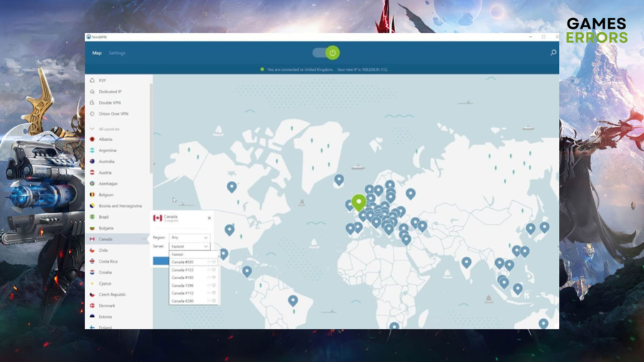
Task: Select Albania from the country list
Action: point(106,140)
